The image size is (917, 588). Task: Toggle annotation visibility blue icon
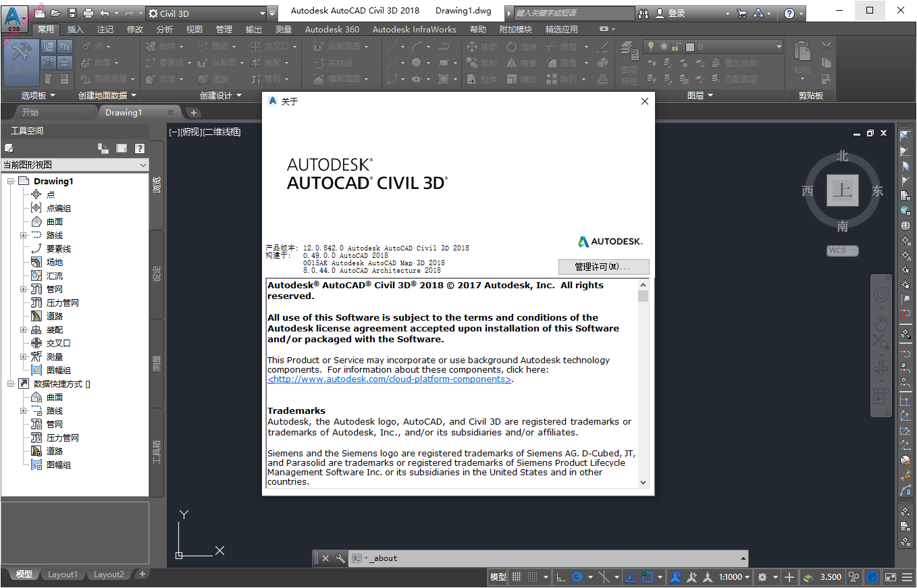click(675, 577)
